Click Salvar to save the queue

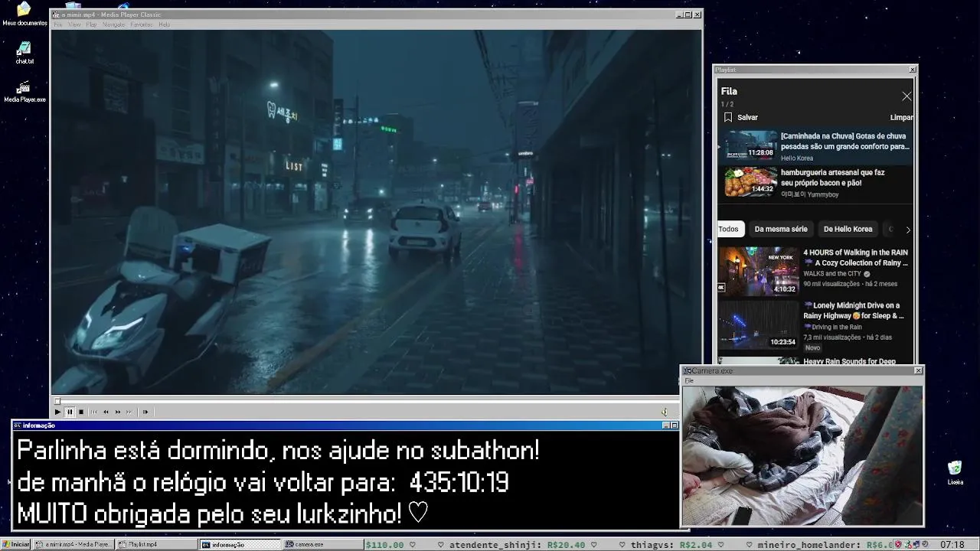747,117
